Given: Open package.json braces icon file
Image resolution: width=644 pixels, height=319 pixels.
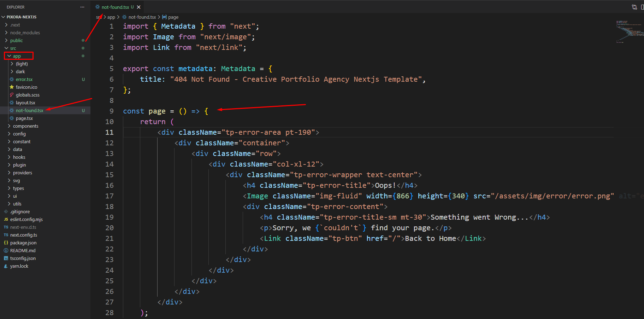Looking at the screenshot, I should 6,243.
